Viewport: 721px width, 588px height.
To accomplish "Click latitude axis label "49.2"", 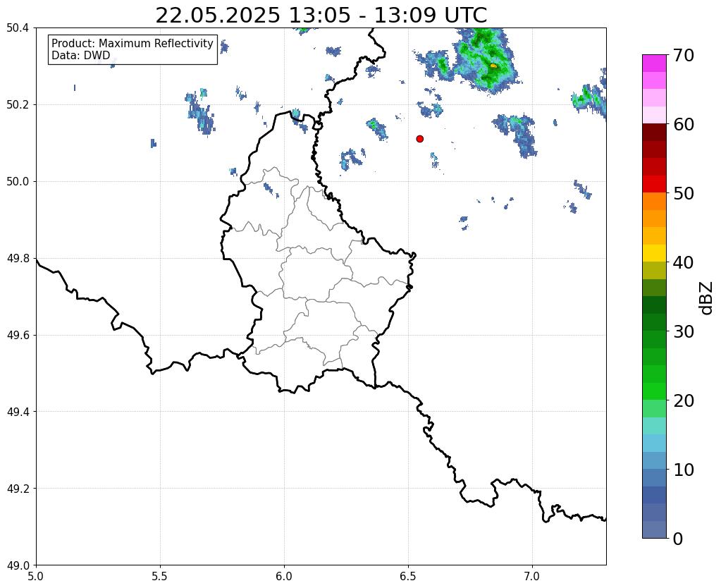I will click(x=18, y=489).
